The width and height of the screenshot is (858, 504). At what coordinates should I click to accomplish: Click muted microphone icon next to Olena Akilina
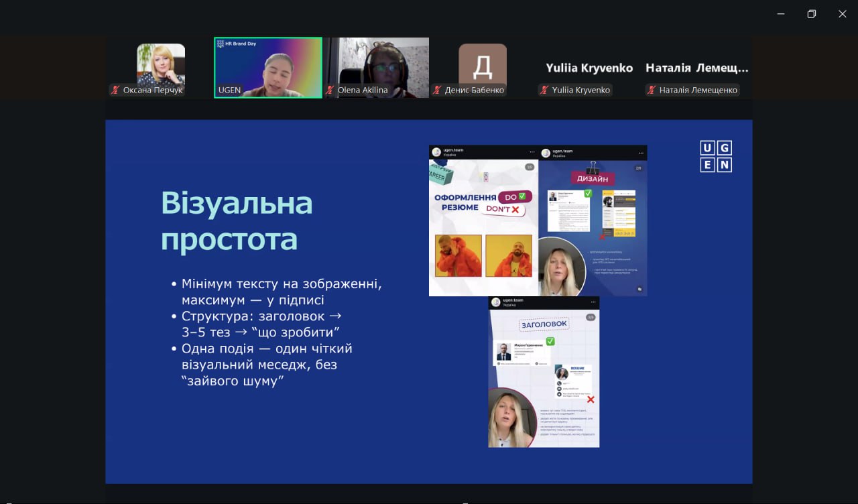(x=330, y=90)
